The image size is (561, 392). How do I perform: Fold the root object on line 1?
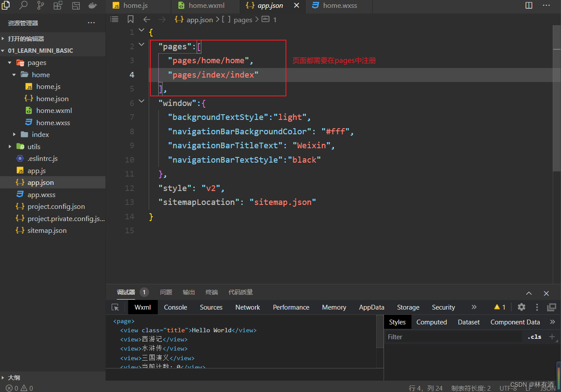coord(141,30)
